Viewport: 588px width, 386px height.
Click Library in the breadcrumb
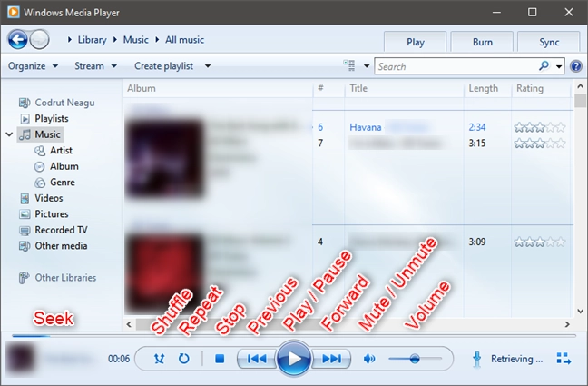[93, 40]
